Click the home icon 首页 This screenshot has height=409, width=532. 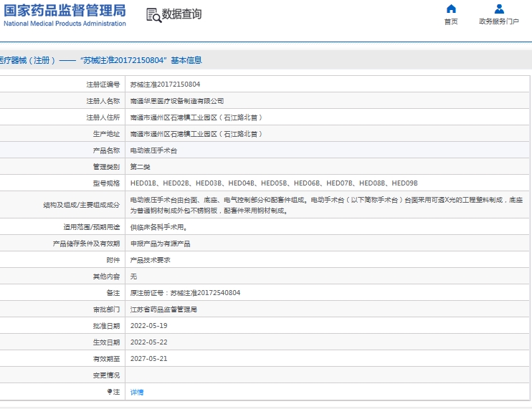point(451,9)
